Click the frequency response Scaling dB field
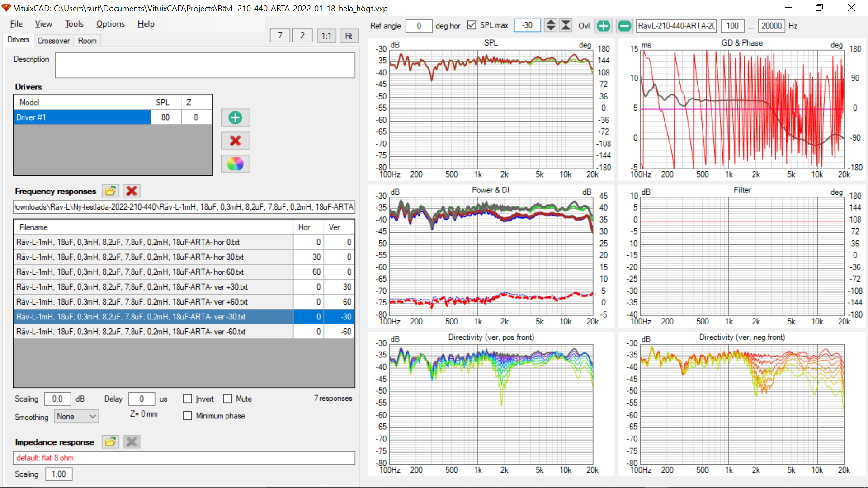This screenshot has width=868, height=488. pyautogui.click(x=57, y=399)
